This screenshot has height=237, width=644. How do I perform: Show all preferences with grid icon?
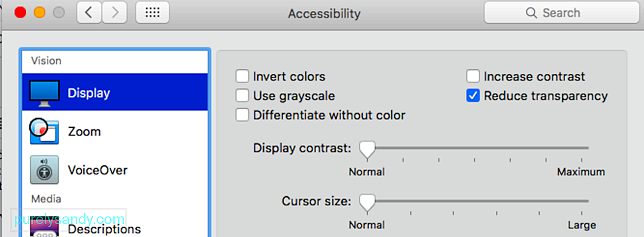tap(152, 13)
